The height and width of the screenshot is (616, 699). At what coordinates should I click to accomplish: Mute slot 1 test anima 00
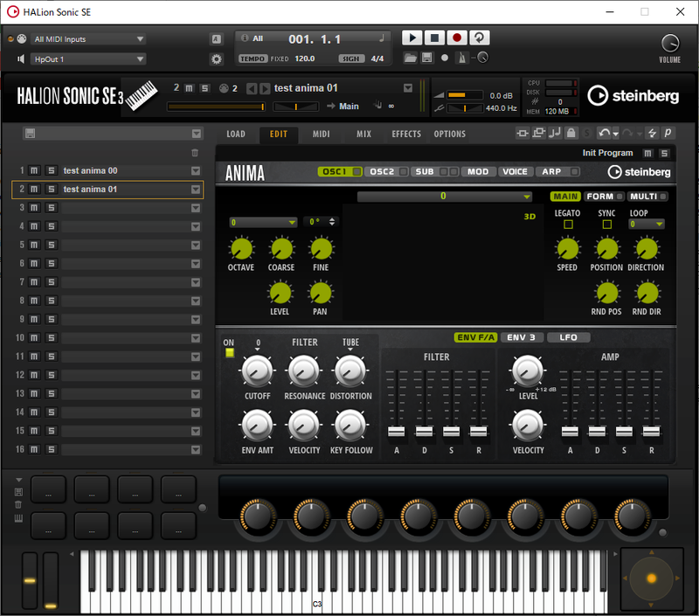point(34,170)
